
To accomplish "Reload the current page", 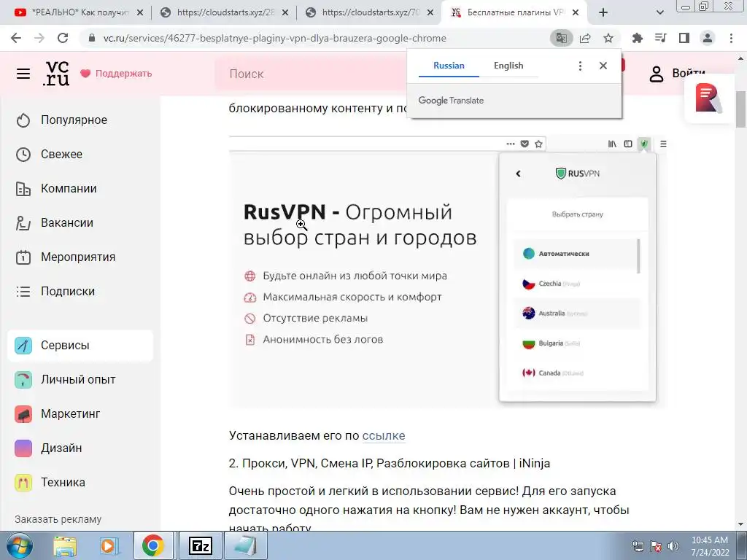I will coord(63,38).
